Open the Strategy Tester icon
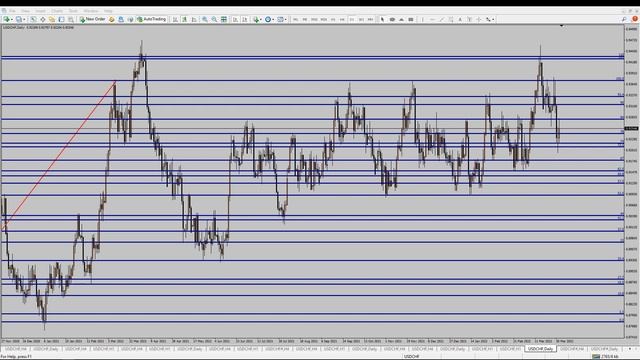 71,19
